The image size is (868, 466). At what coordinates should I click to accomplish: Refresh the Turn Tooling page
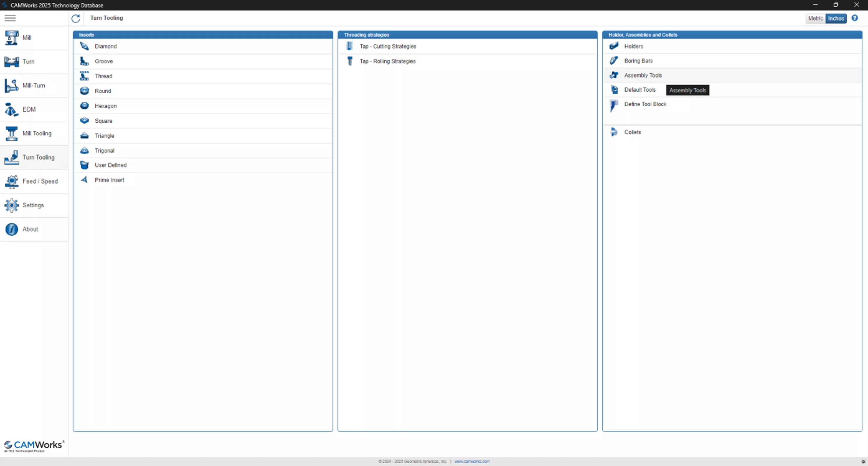coord(75,19)
